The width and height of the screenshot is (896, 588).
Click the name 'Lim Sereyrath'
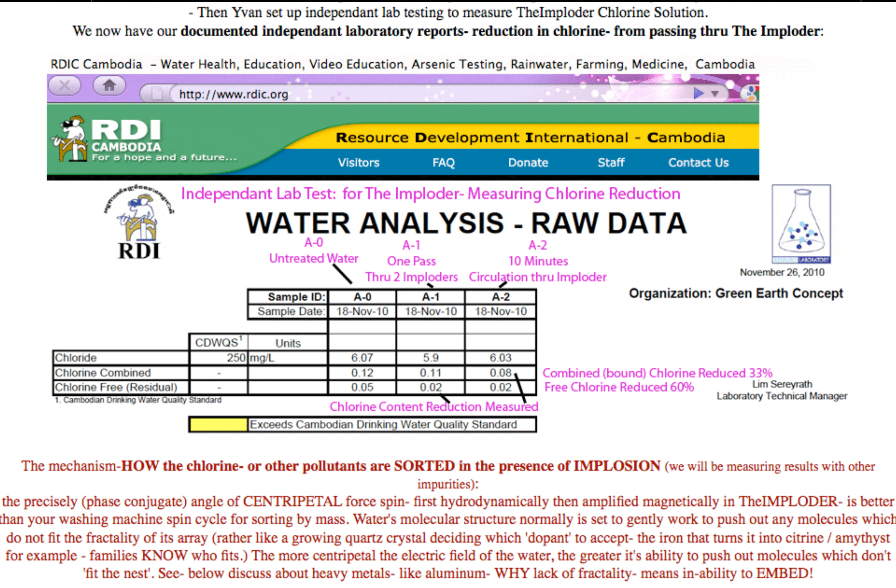782,384
